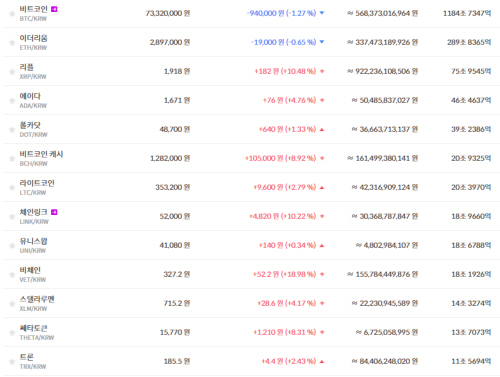
Task: Click 비체인 change value +18.98 %
Action: click(298, 274)
